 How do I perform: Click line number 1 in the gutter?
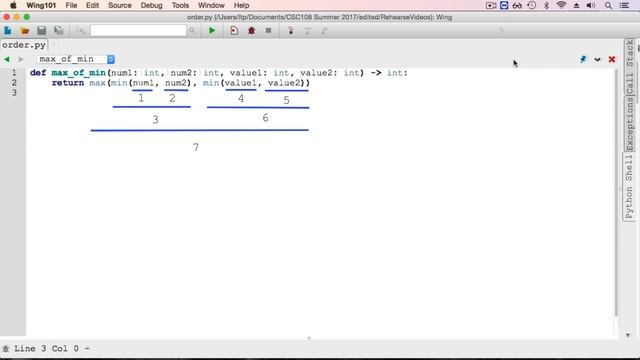tap(14, 73)
